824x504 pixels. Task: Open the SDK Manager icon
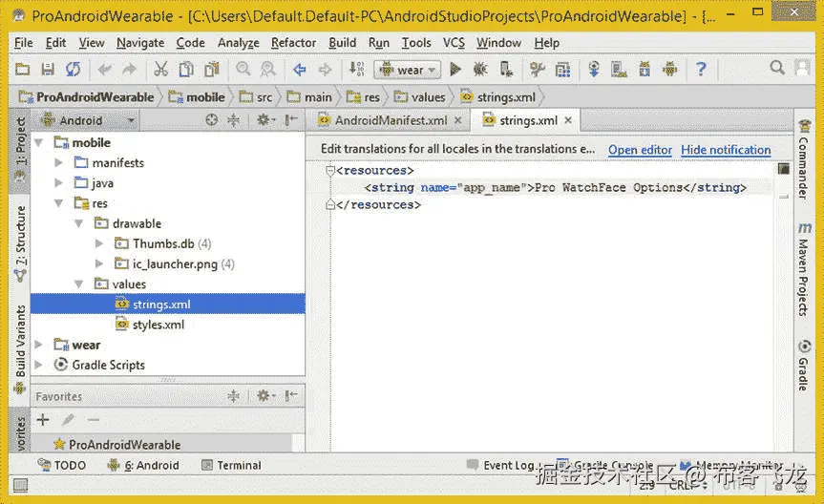pos(644,69)
